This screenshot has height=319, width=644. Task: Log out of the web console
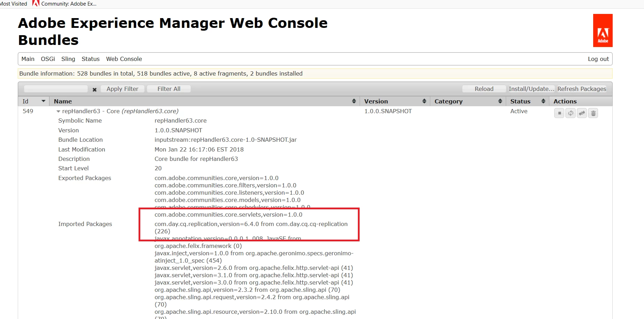click(598, 59)
